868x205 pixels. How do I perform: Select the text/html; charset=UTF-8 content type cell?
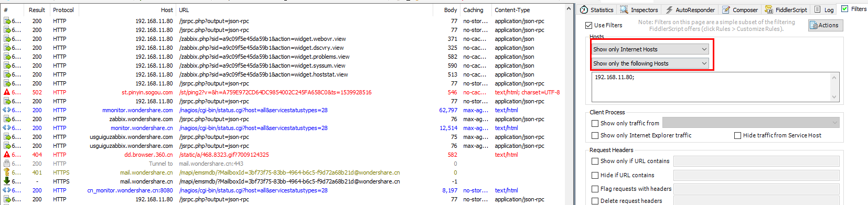(x=527, y=92)
